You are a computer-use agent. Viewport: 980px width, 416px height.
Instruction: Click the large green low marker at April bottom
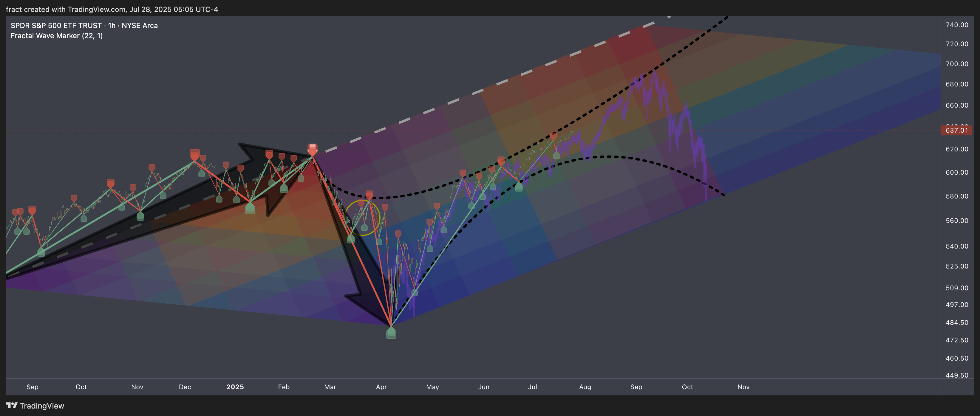point(391,333)
